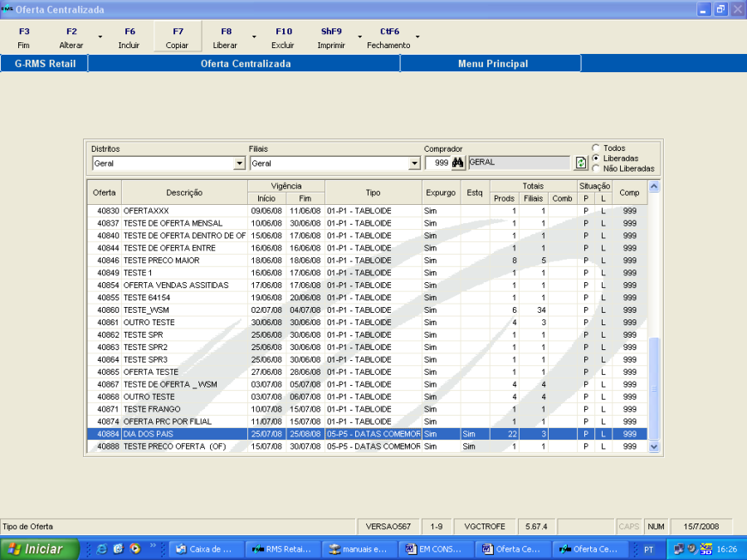
Task: Switch to Caixa de taskbar window
Action: click(x=207, y=549)
